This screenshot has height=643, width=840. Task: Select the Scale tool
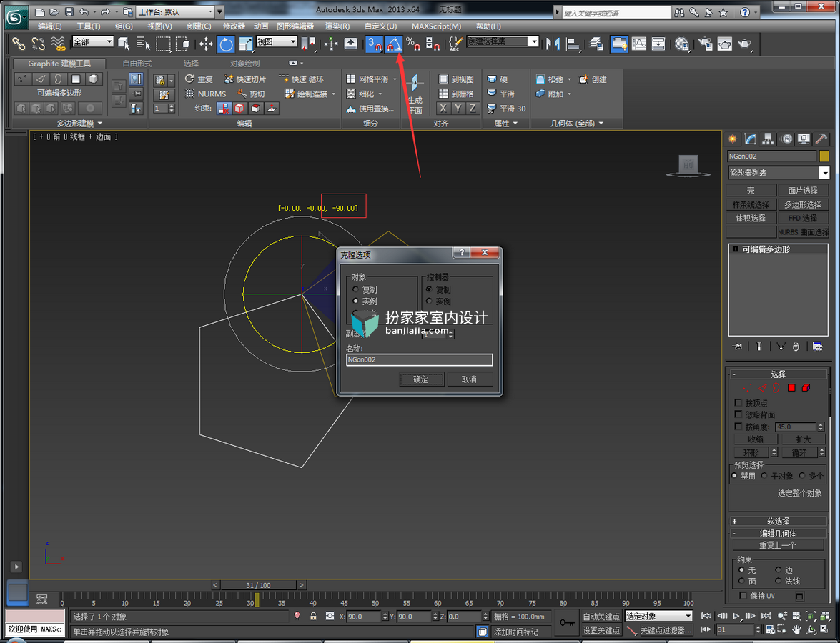(x=246, y=44)
